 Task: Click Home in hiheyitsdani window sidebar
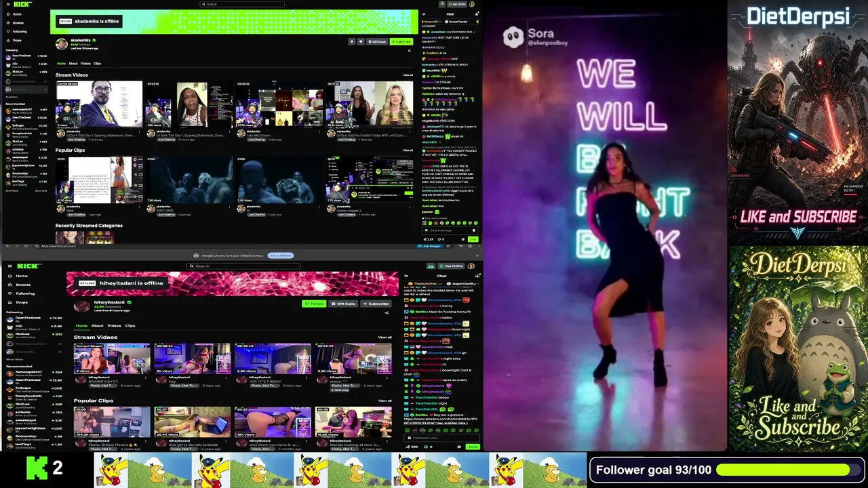tap(19, 276)
